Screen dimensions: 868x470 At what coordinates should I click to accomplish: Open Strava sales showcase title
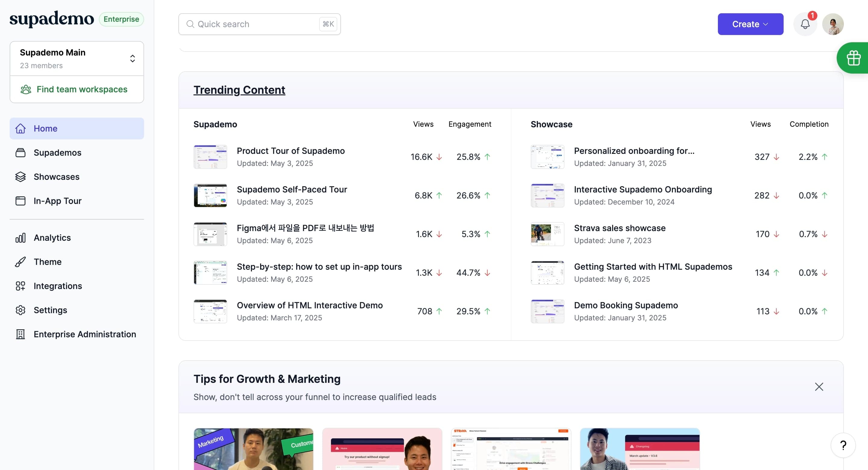[620, 228]
